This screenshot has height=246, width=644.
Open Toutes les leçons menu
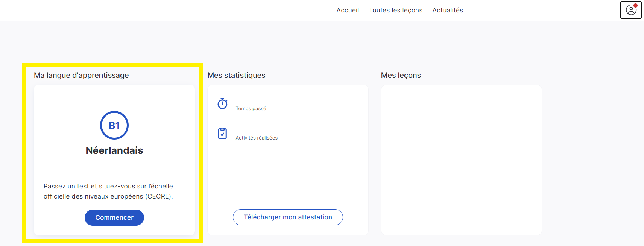coord(396,10)
